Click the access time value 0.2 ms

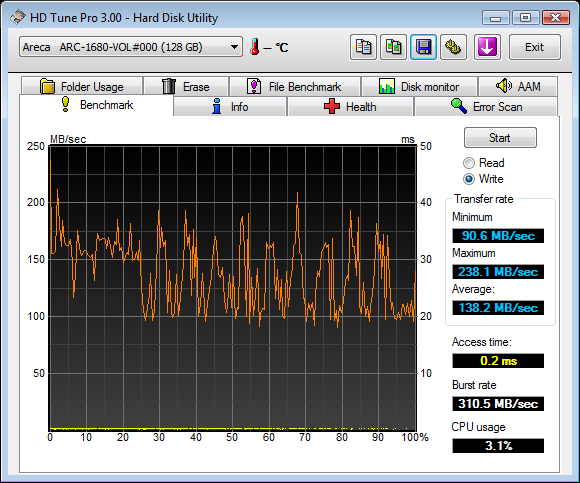(x=498, y=361)
